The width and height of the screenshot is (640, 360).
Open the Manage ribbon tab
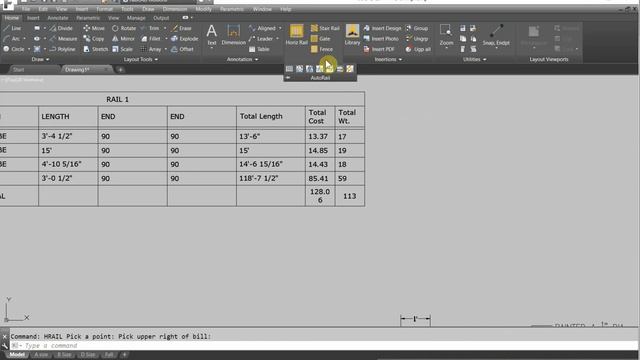(136, 18)
